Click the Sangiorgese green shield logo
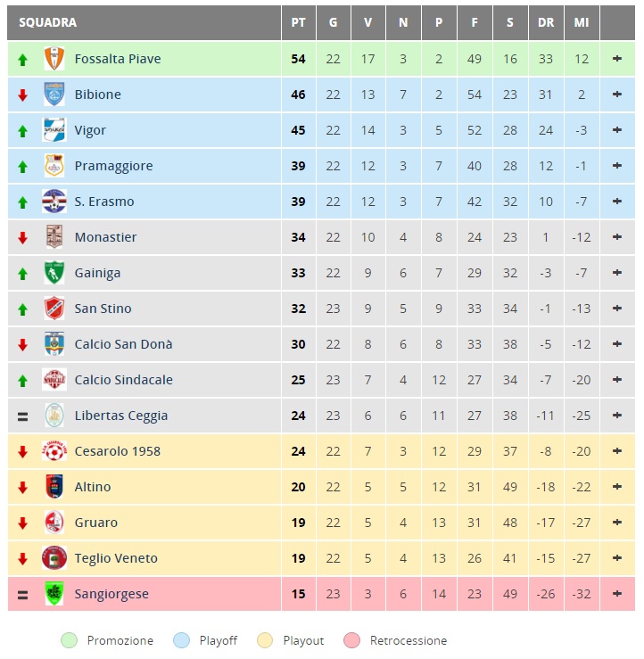The height and width of the screenshot is (659, 644). point(54,594)
